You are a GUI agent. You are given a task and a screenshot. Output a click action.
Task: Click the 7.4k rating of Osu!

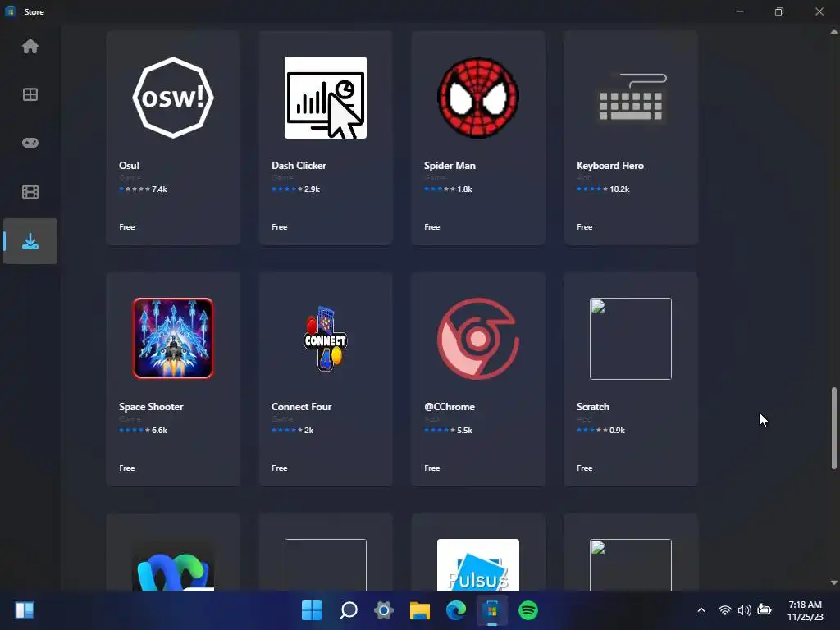(143, 189)
